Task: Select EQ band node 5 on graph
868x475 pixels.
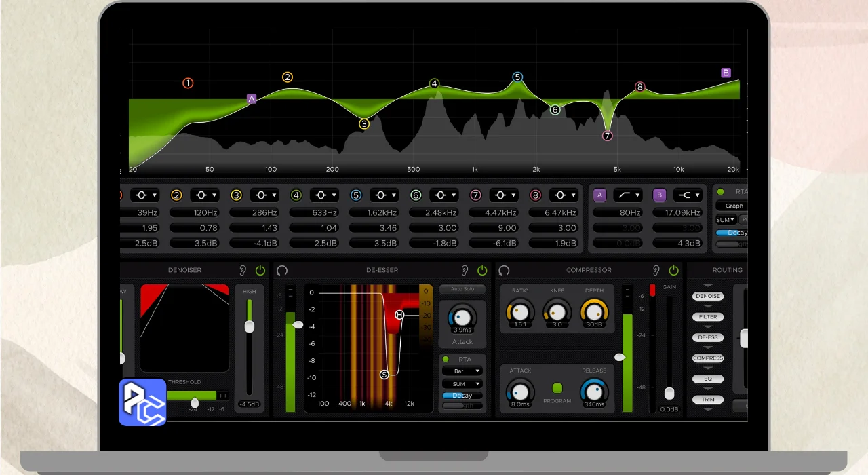Action: click(x=517, y=77)
